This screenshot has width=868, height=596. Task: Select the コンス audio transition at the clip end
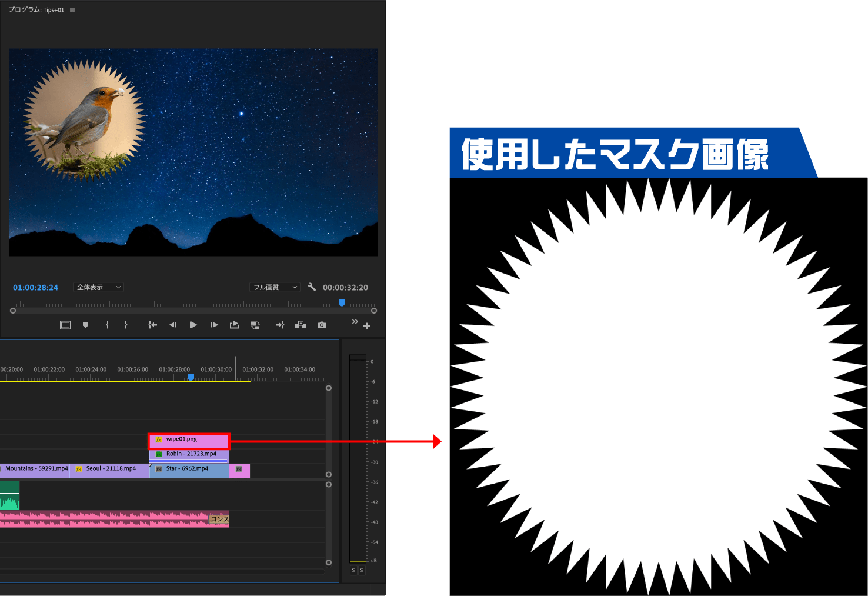pos(219,519)
